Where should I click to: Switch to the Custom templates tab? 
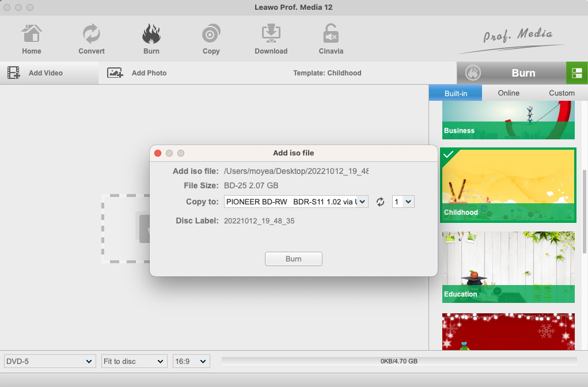tap(562, 93)
